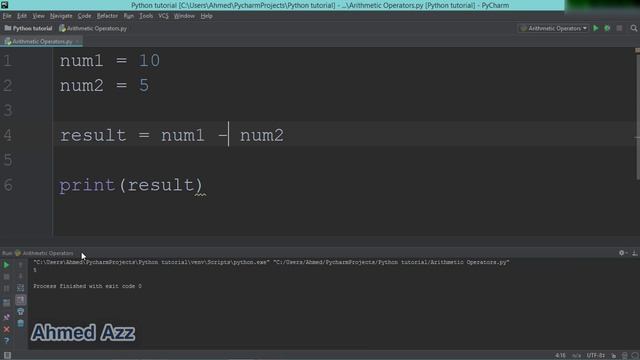
Task: Click 'Process finished with exit code 0' text
Action: (x=87, y=286)
